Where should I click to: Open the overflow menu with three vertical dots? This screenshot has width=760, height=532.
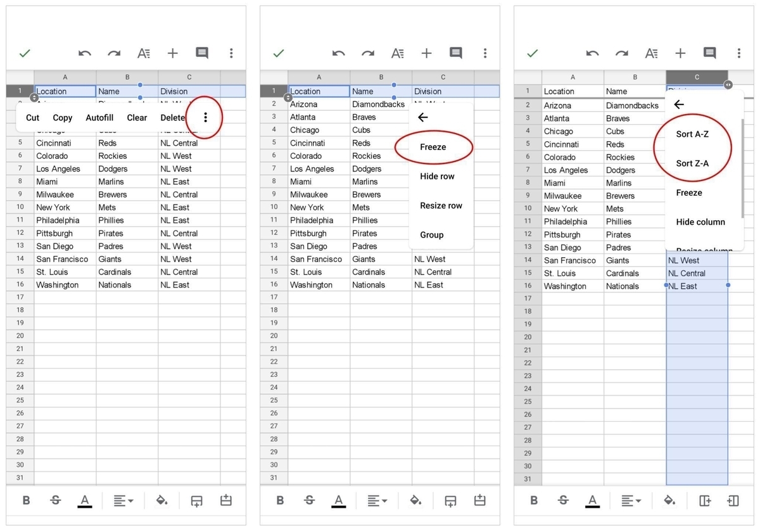click(231, 53)
